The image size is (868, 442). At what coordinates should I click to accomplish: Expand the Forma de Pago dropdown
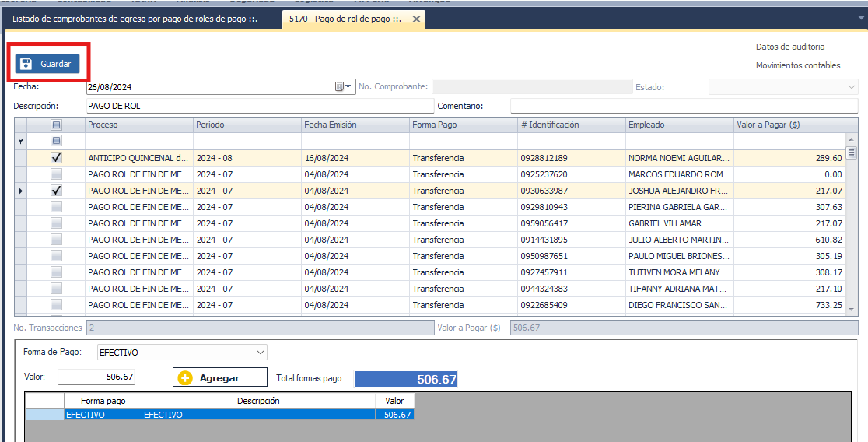pyautogui.click(x=260, y=353)
